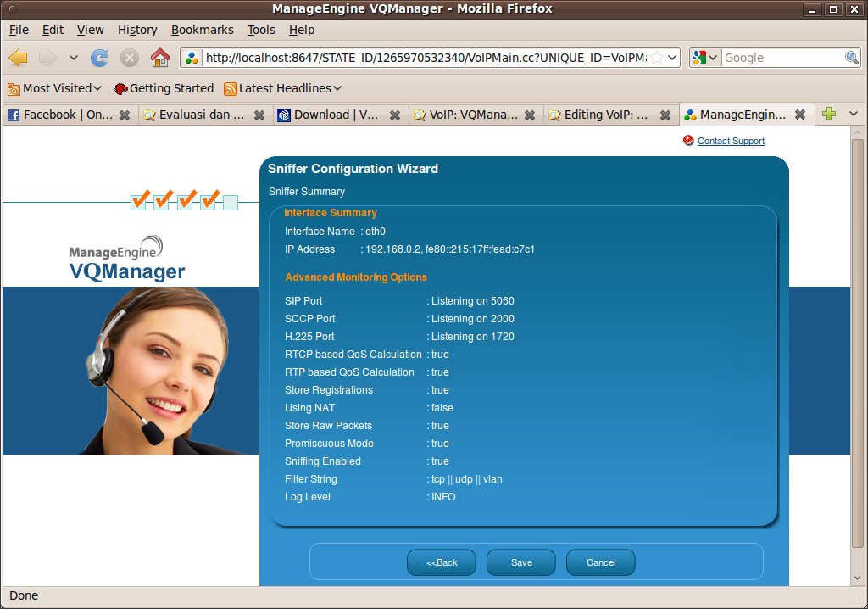Viewport: 868px width, 609px height.
Task: Open the File menu
Action: coord(19,30)
